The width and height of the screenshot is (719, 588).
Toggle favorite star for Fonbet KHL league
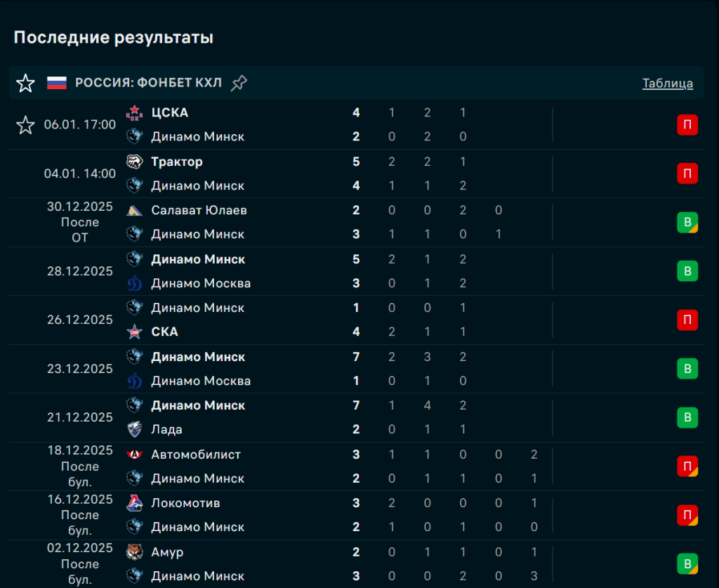[25, 84]
